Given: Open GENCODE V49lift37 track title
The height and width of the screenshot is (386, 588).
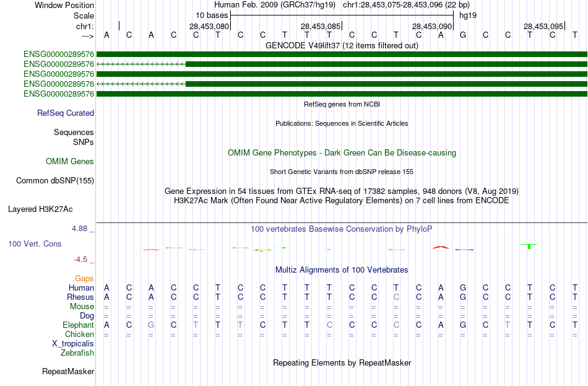Looking at the screenshot, I should [342, 45].
